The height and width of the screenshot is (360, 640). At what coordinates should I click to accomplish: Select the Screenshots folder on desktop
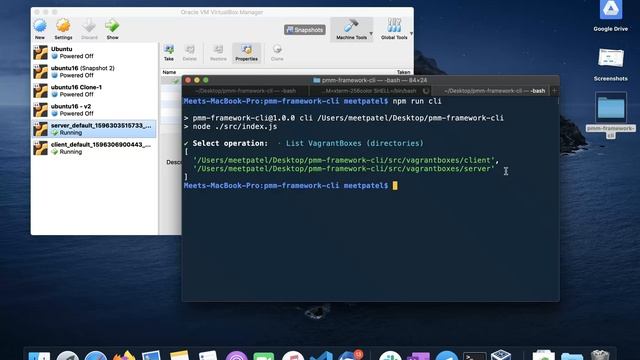[x=611, y=64]
